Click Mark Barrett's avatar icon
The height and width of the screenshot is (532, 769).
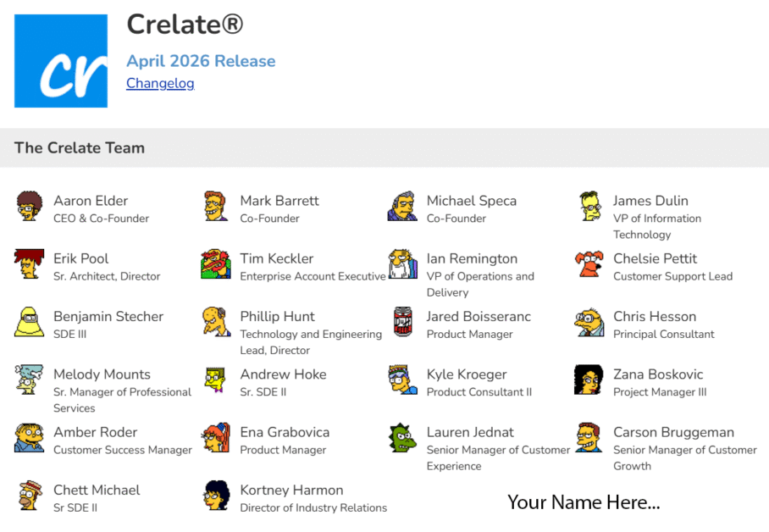click(216, 206)
